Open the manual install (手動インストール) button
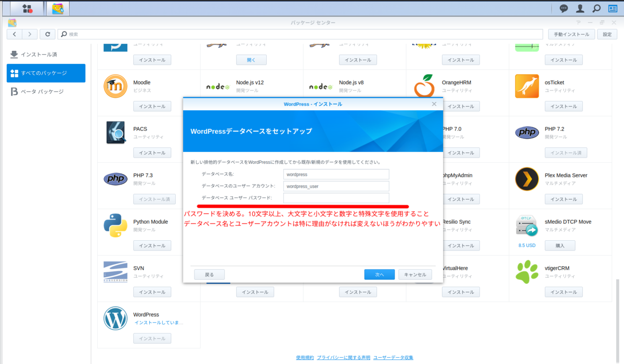 point(571,34)
